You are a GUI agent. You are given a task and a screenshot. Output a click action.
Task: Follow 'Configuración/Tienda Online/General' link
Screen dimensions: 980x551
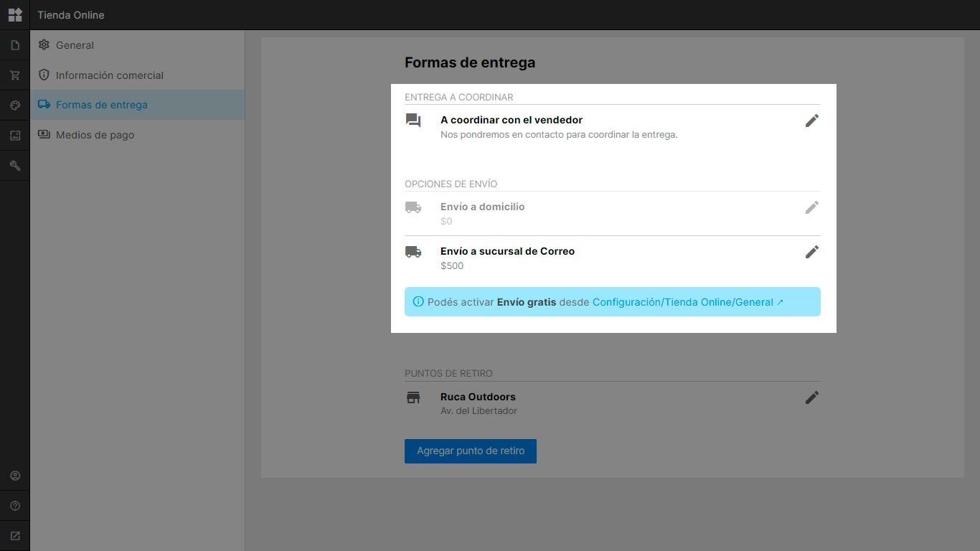(x=688, y=302)
